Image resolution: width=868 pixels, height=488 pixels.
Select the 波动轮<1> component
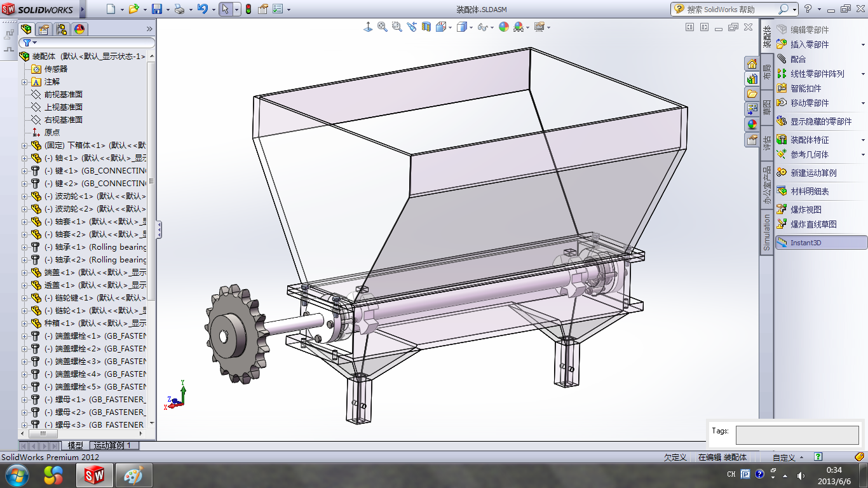point(95,196)
